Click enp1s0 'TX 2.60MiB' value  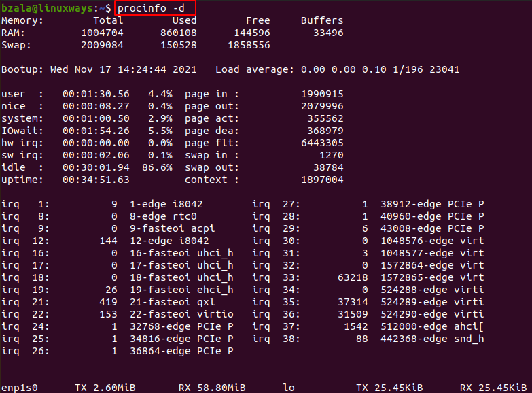click(x=105, y=388)
